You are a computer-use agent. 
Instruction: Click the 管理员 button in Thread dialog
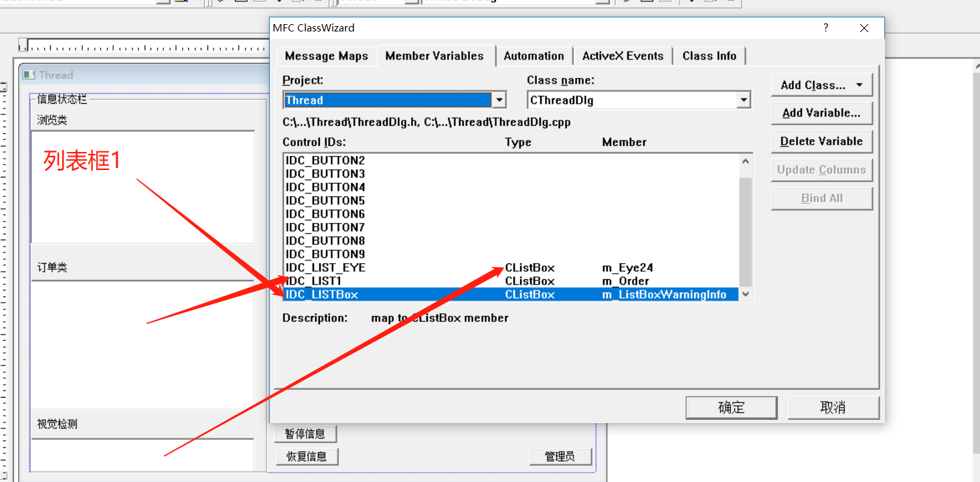[560, 457]
